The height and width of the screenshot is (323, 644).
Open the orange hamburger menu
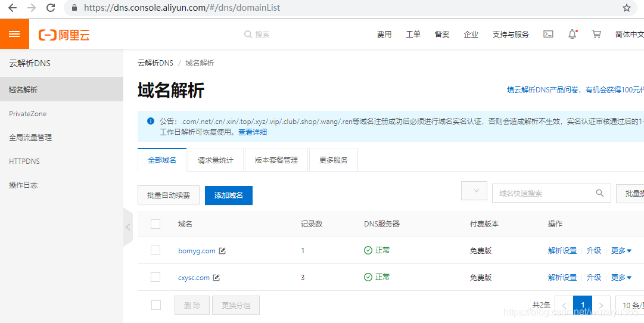click(x=14, y=34)
